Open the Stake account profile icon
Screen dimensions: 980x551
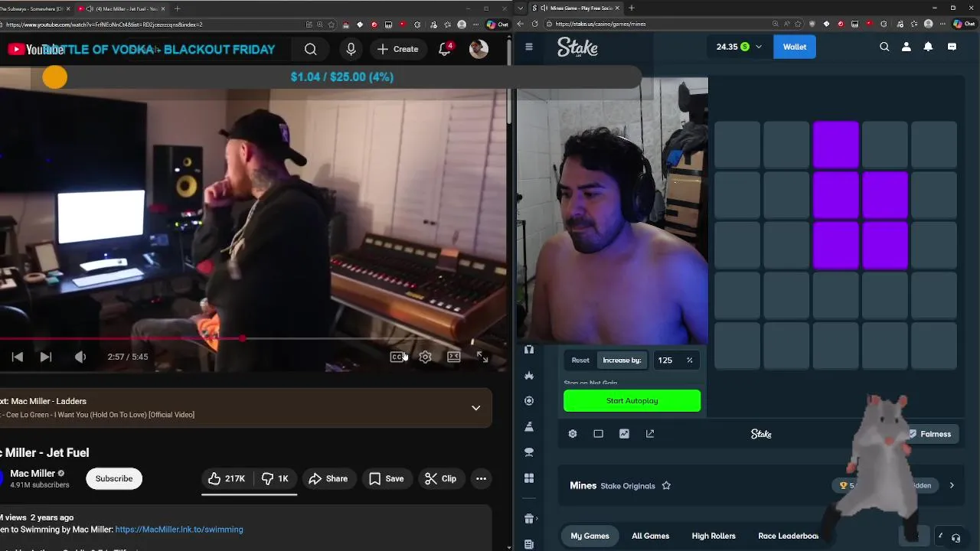906,47
